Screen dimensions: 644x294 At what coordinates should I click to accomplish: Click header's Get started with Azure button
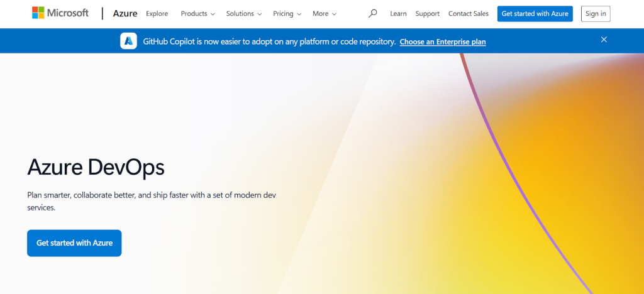click(x=535, y=14)
